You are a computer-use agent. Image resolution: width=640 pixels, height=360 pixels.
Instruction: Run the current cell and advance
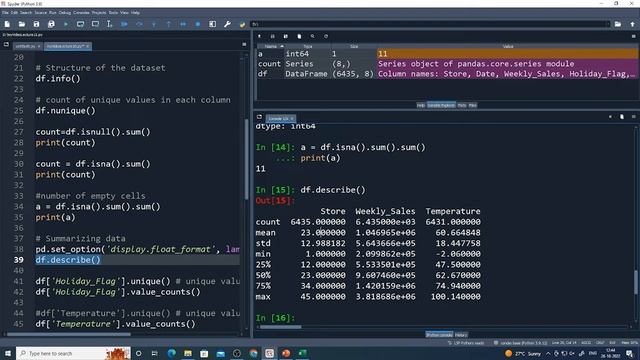point(95,24)
